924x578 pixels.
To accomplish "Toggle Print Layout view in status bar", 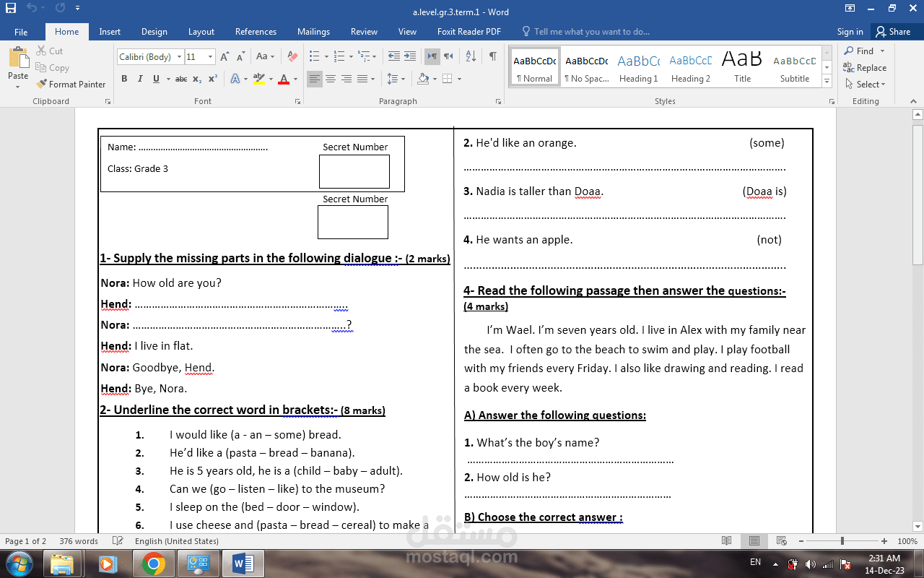I will click(x=754, y=541).
